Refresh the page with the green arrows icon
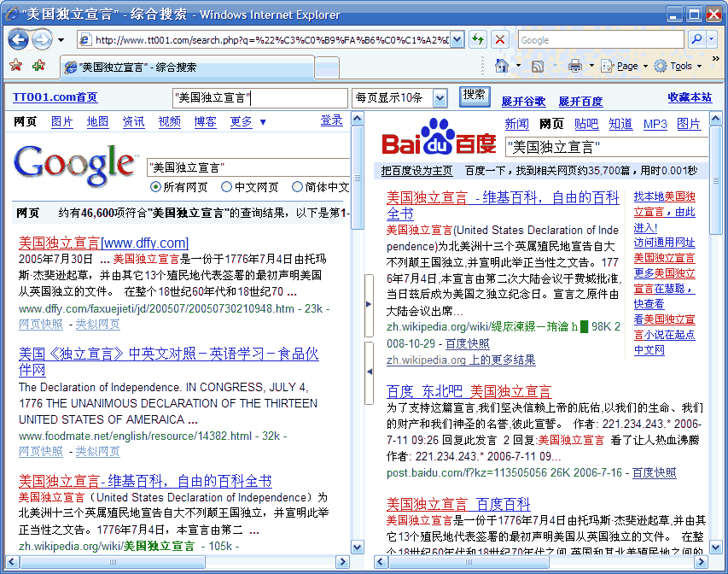This screenshot has height=574, width=728. pyautogui.click(x=478, y=39)
